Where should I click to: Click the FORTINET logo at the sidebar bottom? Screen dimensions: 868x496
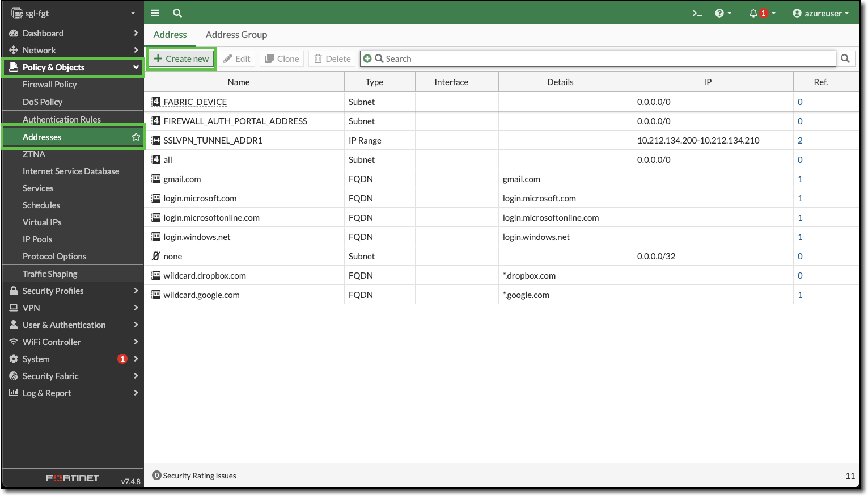point(73,477)
